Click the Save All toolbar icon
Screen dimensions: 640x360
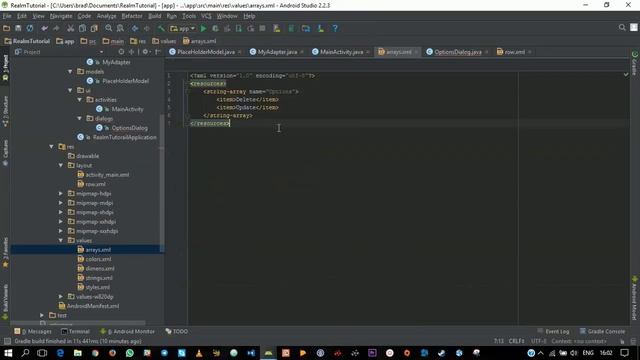[x=18, y=29]
